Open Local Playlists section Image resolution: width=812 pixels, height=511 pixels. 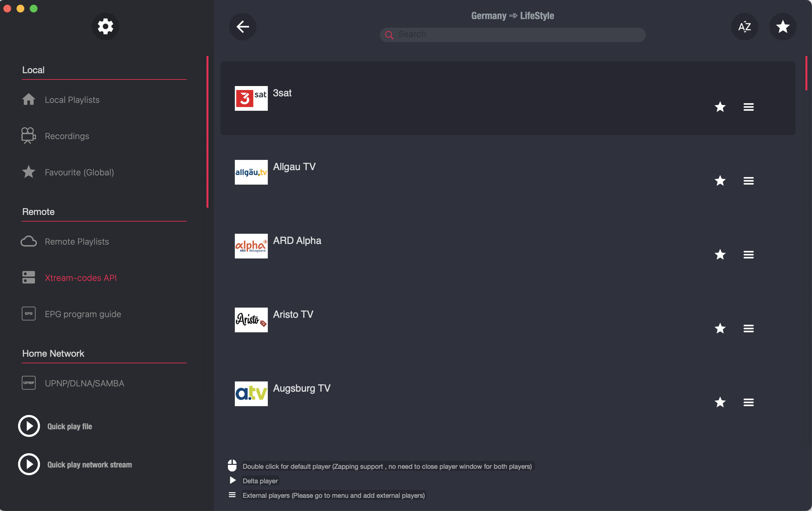72,100
